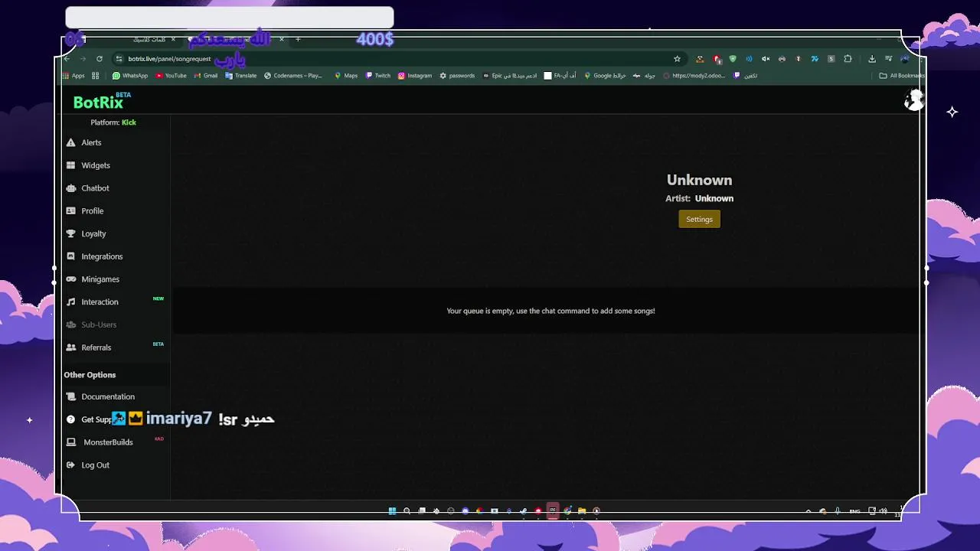Open File Explorer folder in taskbar

pyautogui.click(x=582, y=511)
